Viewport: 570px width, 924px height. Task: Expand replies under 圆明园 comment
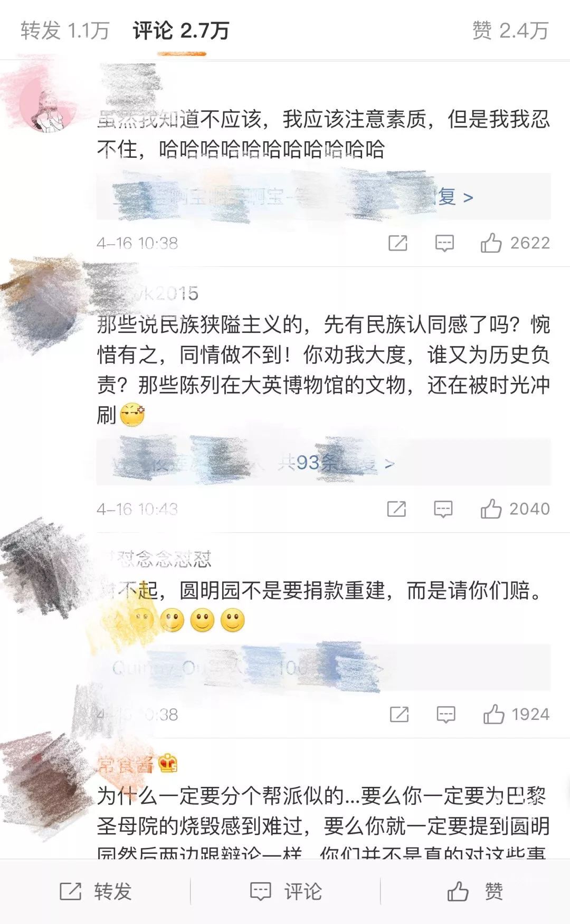[324, 668]
